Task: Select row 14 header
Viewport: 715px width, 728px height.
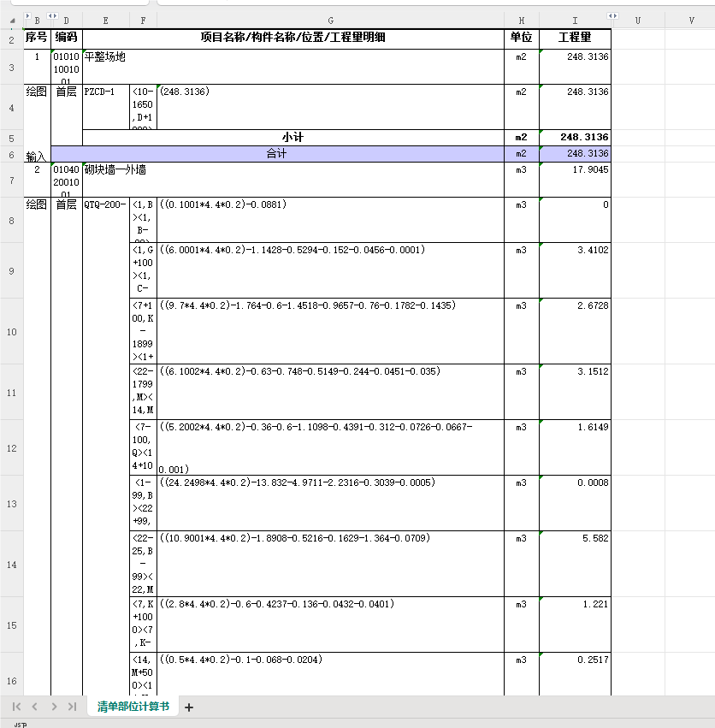Action: [12, 564]
